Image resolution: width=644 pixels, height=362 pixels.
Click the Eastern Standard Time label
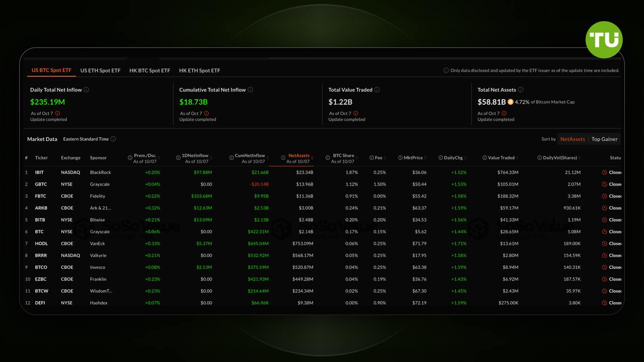[86, 139]
